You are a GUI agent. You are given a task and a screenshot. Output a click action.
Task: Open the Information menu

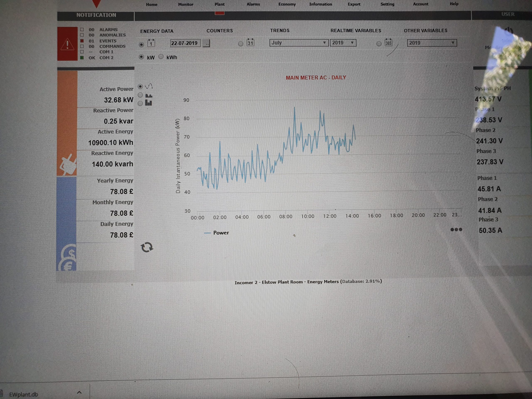pos(321,4)
